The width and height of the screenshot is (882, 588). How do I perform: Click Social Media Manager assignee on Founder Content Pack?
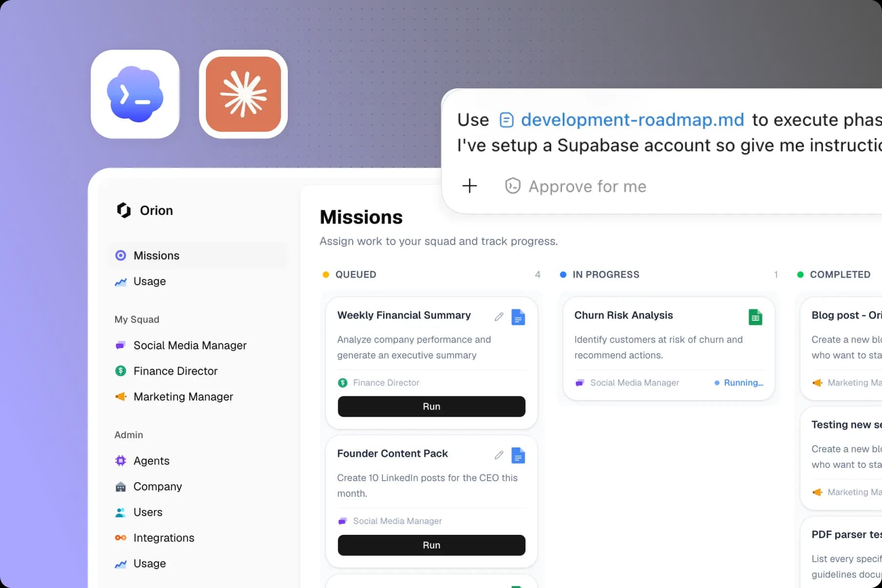[390, 521]
